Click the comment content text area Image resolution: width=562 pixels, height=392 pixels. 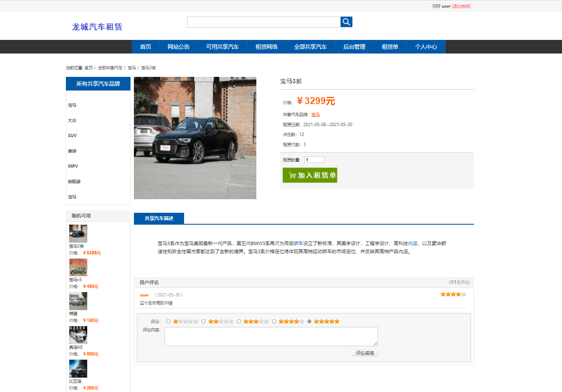coord(271,336)
